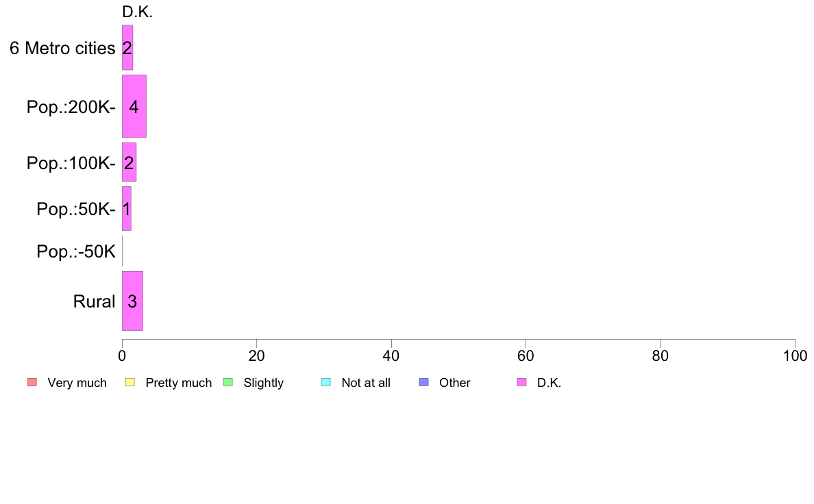Screen dimensions: 814x504
Task: Click the Not at all legend text
Action: pyautogui.click(x=366, y=383)
